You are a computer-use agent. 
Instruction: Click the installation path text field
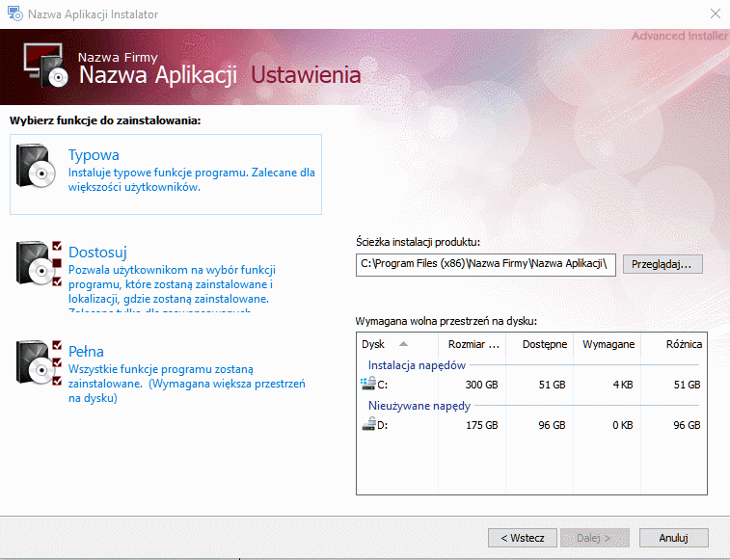coord(485,264)
